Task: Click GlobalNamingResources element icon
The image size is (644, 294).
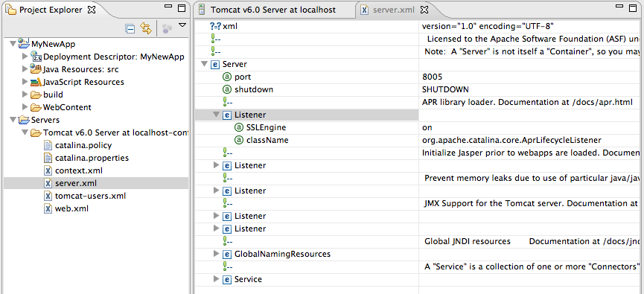Action: pos(227,254)
